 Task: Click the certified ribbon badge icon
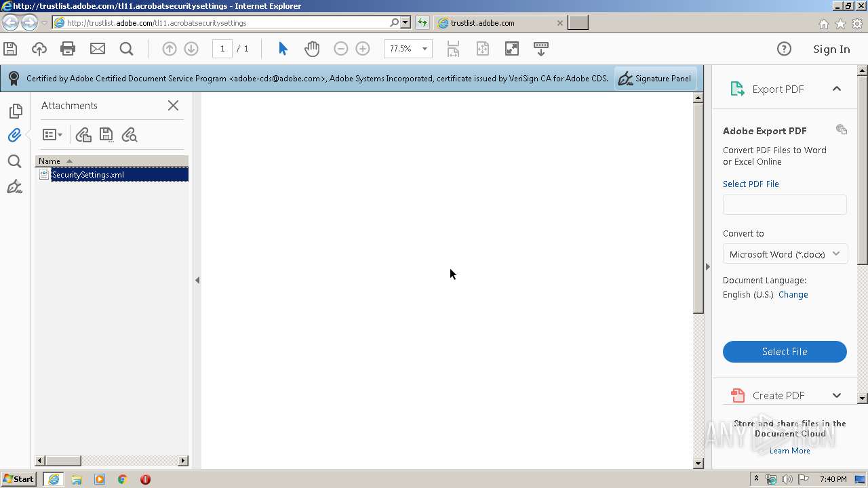(14, 79)
